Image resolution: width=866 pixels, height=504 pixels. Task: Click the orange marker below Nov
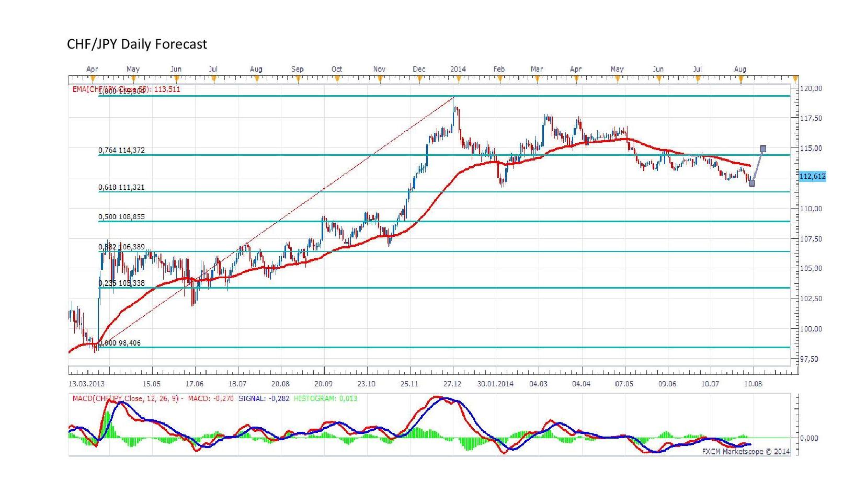point(380,79)
